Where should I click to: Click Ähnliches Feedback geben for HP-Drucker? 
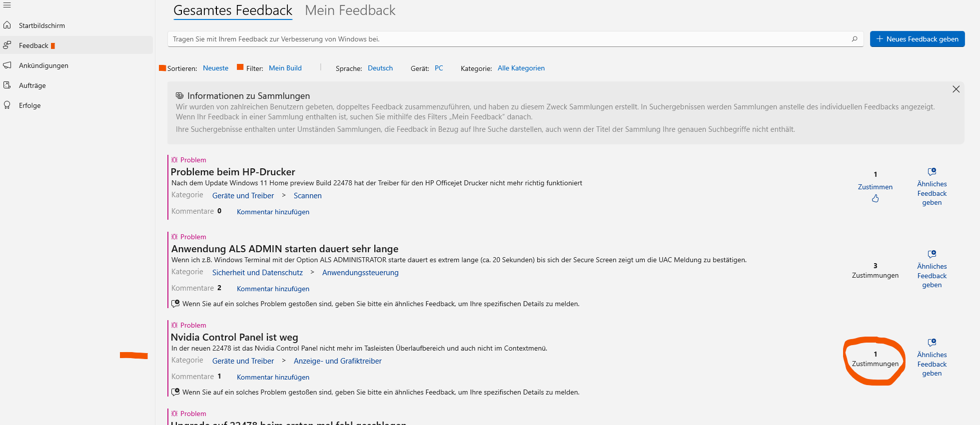coord(932,193)
